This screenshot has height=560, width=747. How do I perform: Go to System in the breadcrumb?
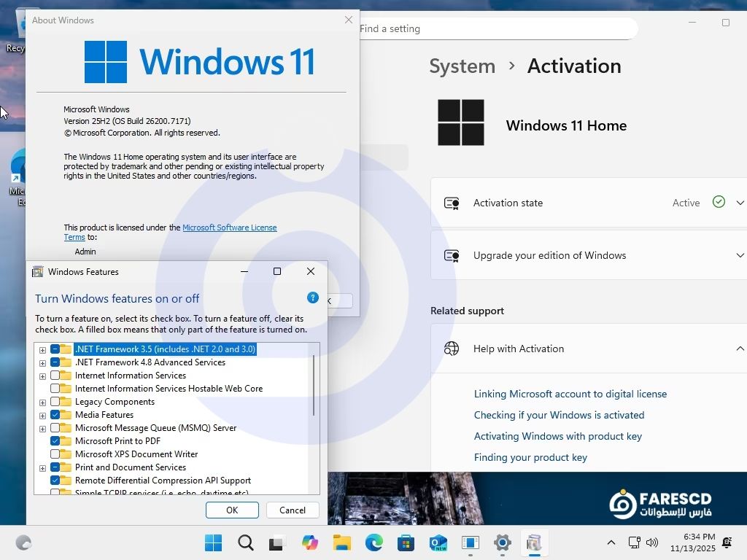click(462, 66)
